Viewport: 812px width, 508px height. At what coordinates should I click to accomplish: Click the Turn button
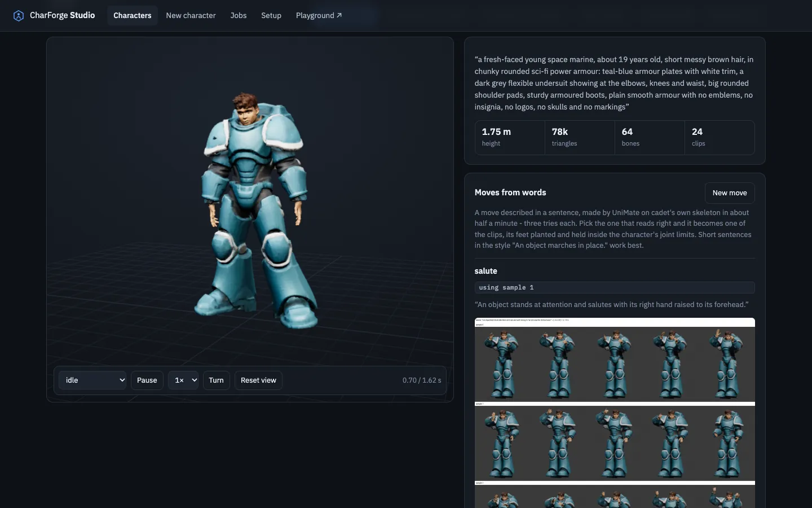pos(216,380)
